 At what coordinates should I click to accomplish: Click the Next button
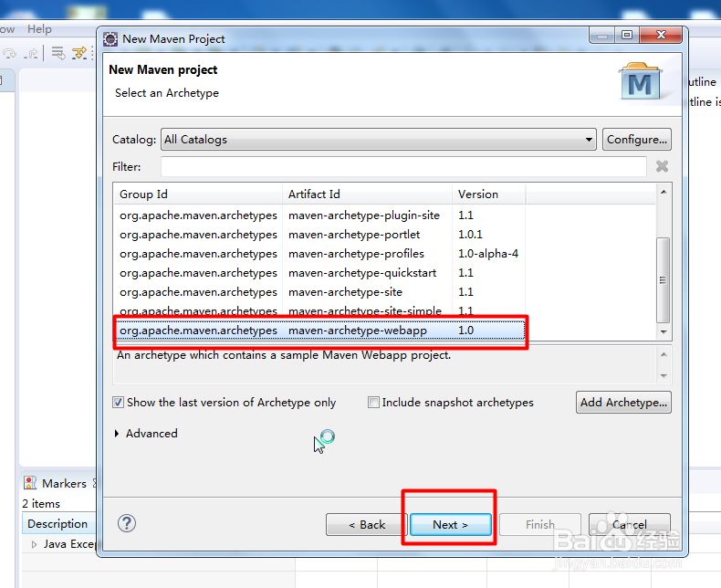tap(451, 524)
